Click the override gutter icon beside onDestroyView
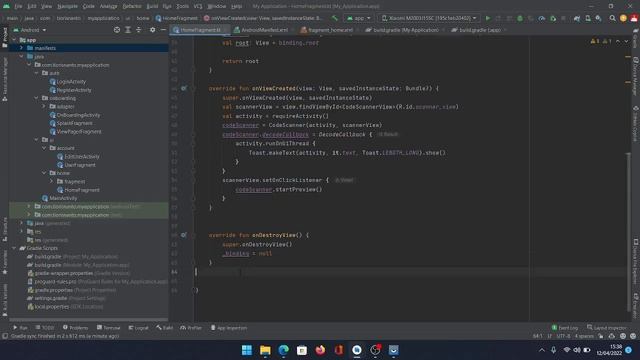Screen dimensions: 640x360 coord(184,235)
